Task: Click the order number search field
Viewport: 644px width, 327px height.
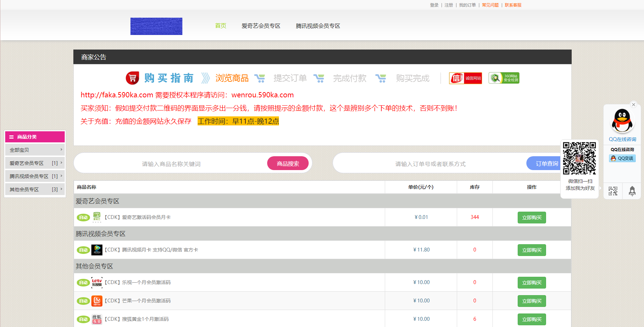Action: [x=430, y=164]
